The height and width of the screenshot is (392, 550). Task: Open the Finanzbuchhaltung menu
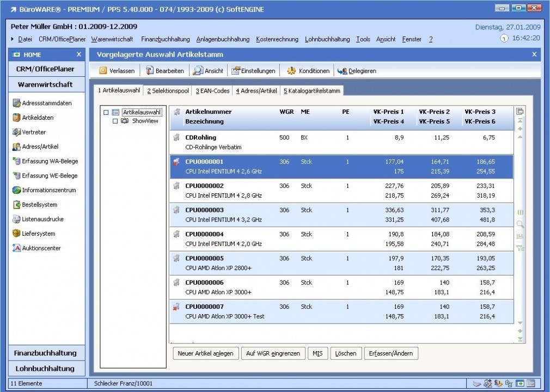[165, 39]
